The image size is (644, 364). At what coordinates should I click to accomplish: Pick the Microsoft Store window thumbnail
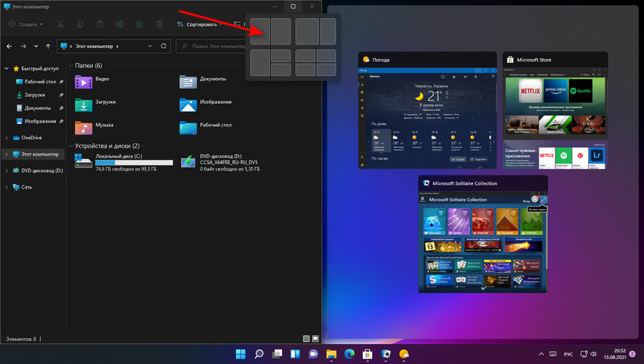[555, 110]
